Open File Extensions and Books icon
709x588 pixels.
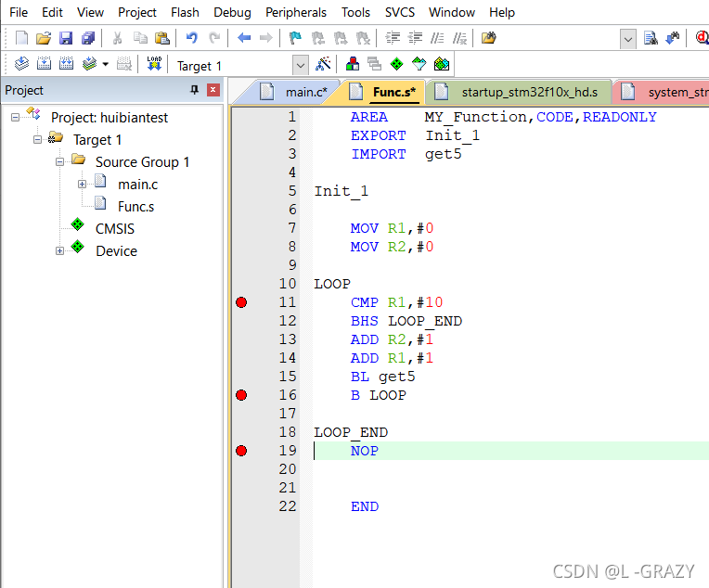(353, 64)
